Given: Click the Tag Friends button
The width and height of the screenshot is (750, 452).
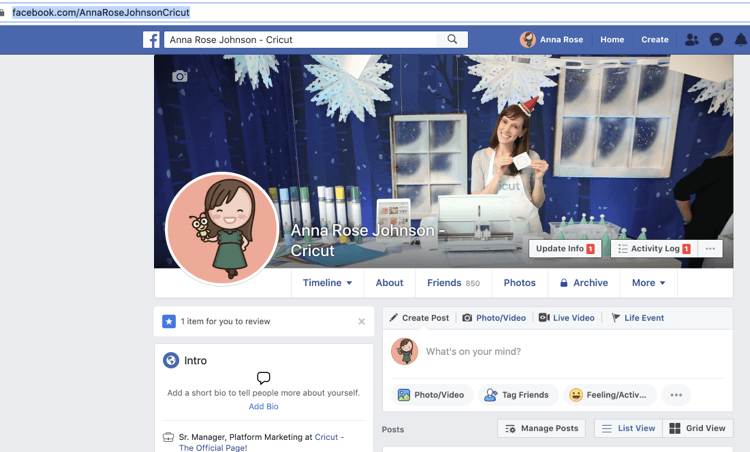Looking at the screenshot, I should pyautogui.click(x=518, y=395).
